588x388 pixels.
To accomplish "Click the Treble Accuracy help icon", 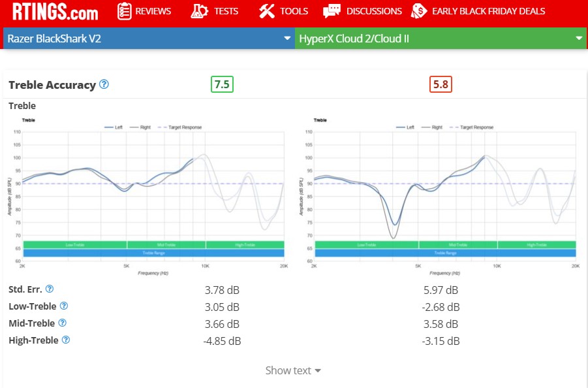I will click(x=104, y=84).
